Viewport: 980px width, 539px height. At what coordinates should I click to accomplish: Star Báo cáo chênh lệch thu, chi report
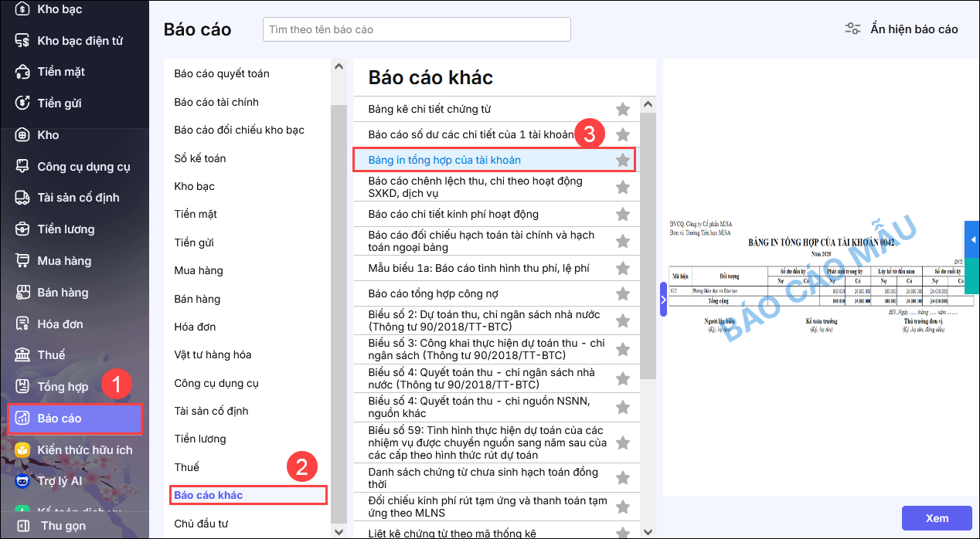click(623, 187)
